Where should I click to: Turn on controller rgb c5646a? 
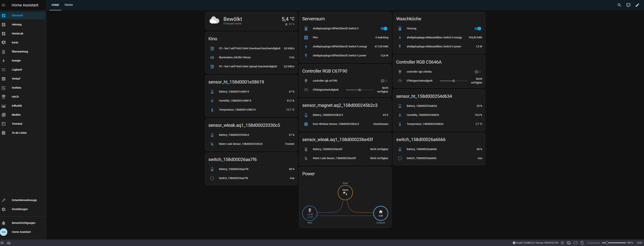pyautogui.click(x=477, y=72)
